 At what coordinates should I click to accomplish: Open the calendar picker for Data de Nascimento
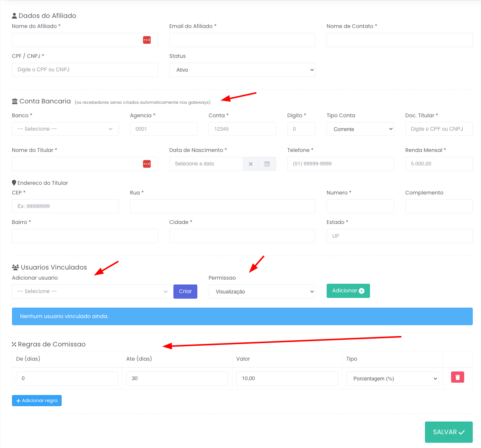click(267, 164)
